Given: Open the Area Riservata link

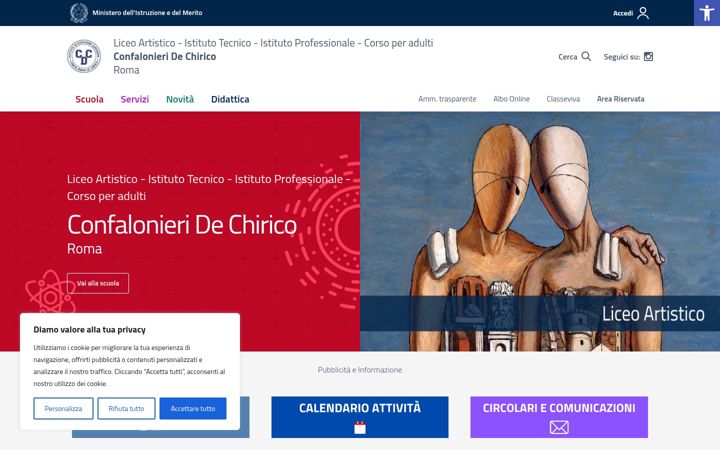Looking at the screenshot, I should pyautogui.click(x=620, y=99).
